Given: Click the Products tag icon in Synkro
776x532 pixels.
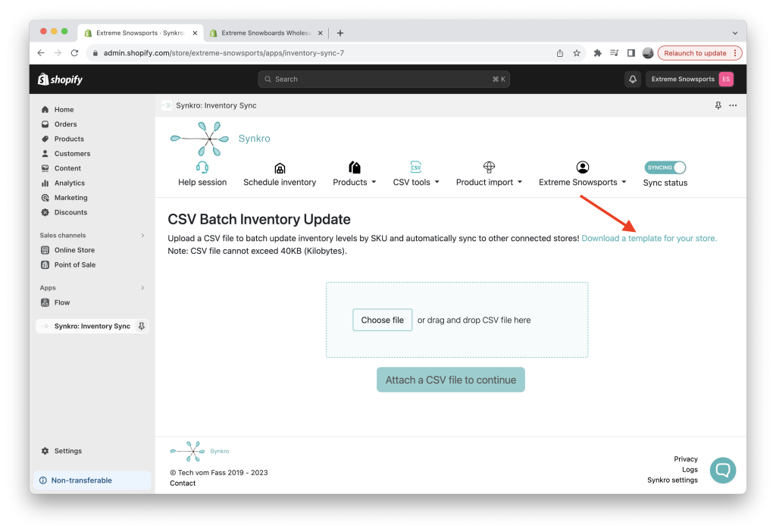Looking at the screenshot, I should point(355,167).
